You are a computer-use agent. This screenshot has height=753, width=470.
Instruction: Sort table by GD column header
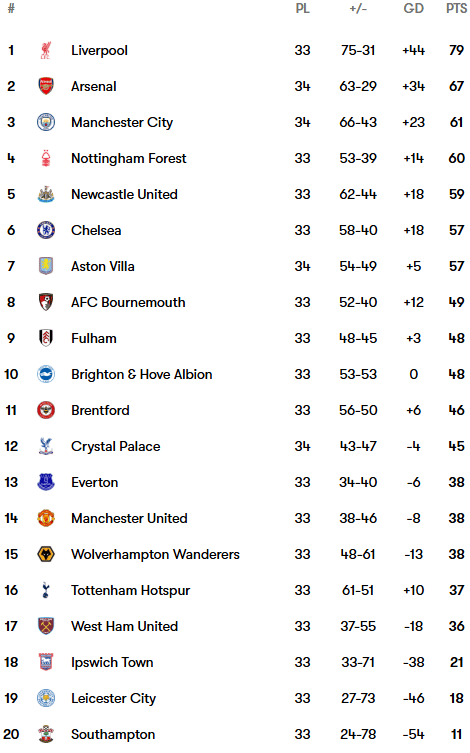413,9
